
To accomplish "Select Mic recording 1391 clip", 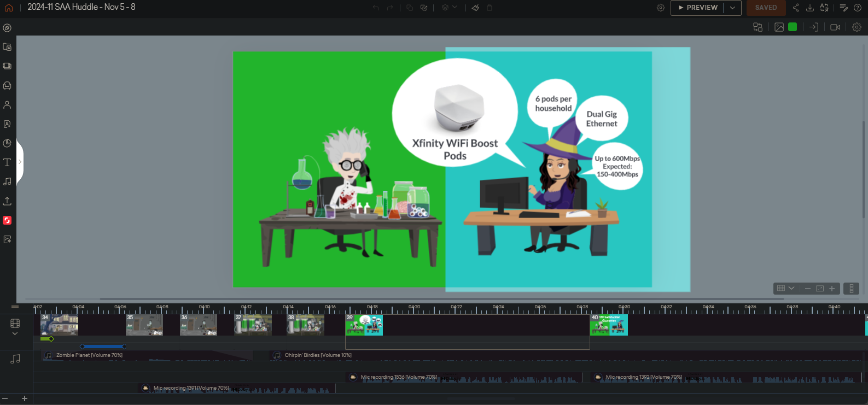I will [238, 388].
